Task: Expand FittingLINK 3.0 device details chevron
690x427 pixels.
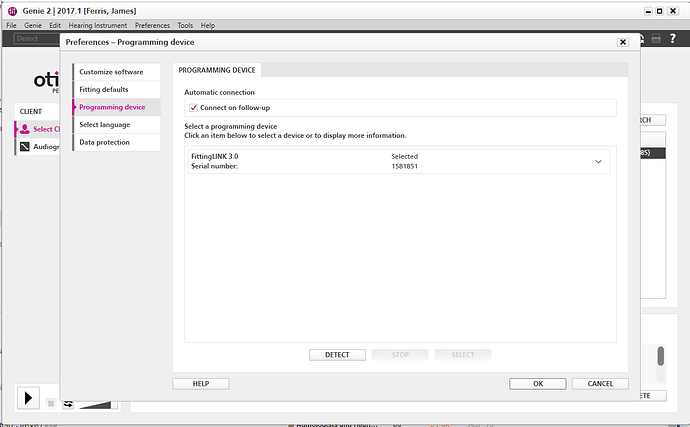Action: (x=598, y=162)
